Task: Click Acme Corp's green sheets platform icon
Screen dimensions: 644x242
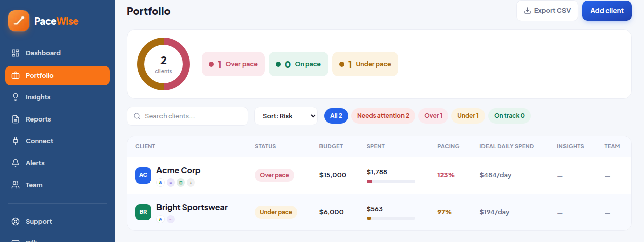Action: (x=181, y=183)
